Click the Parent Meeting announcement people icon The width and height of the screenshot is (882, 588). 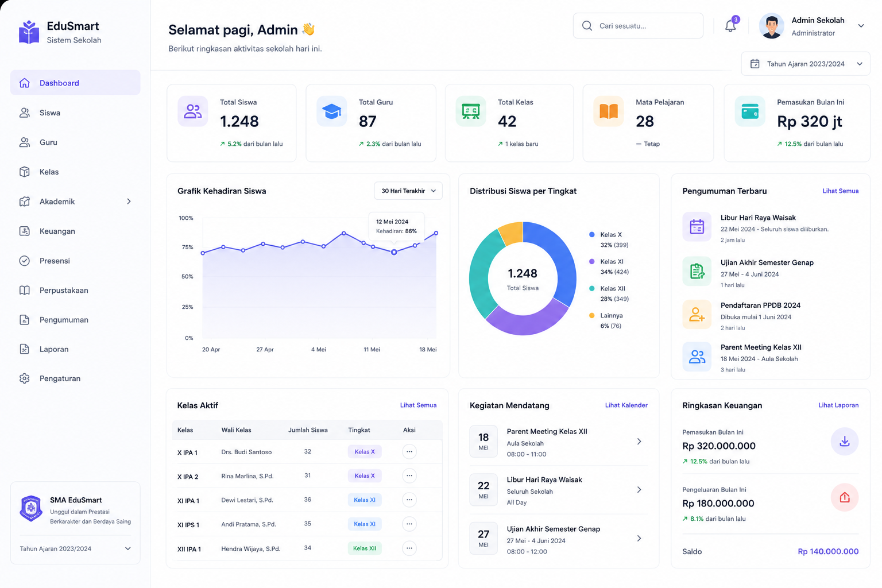pyautogui.click(x=697, y=357)
